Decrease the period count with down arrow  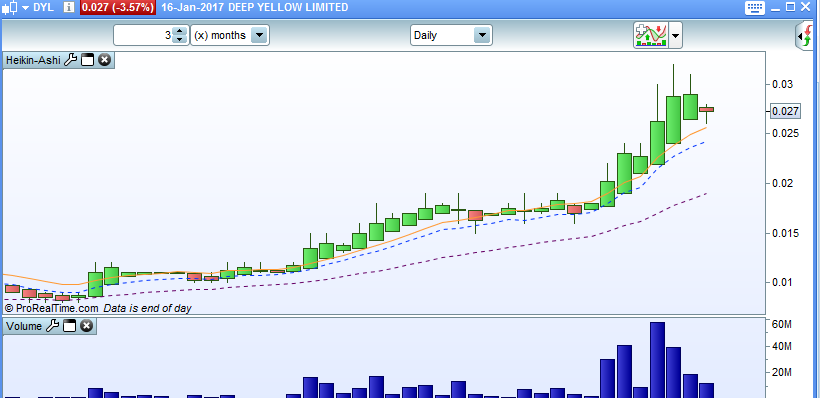pyautogui.click(x=180, y=40)
